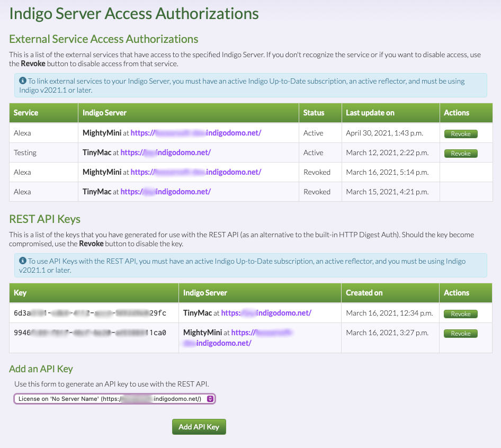Click the Status column header
Screen dimensions: 501x448
(320, 113)
